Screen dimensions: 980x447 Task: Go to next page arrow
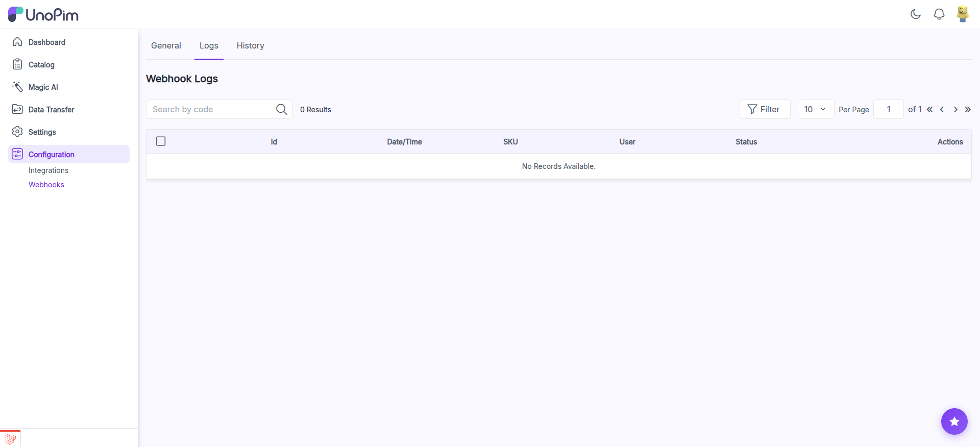[x=955, y=109]
